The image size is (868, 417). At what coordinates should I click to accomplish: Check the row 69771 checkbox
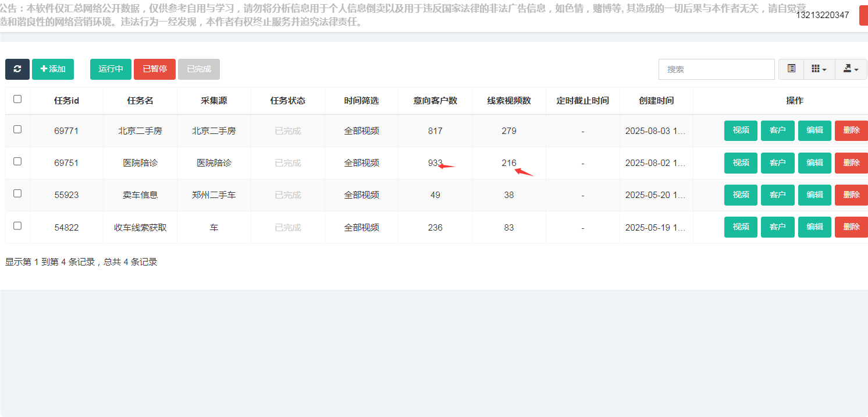click(x=17, y=129)
